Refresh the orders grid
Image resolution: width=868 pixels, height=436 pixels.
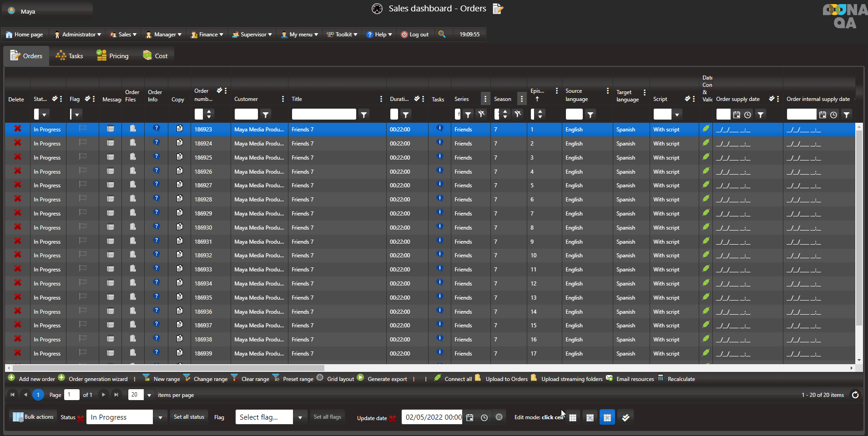[x=855, y=395]
